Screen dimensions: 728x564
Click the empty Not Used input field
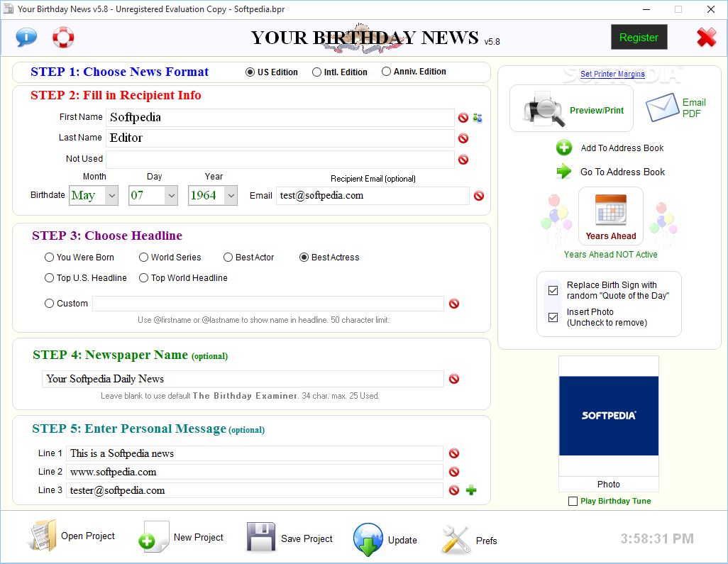click(x=280, y=159)
